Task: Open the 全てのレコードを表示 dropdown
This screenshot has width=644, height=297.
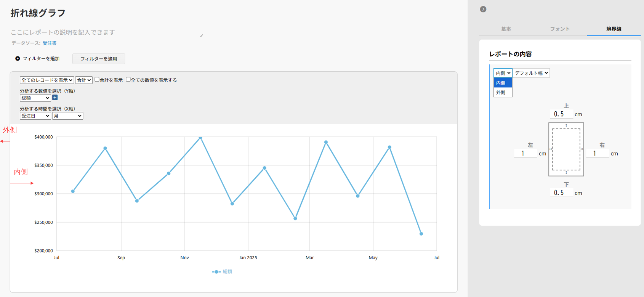Action: click(46, 80)
